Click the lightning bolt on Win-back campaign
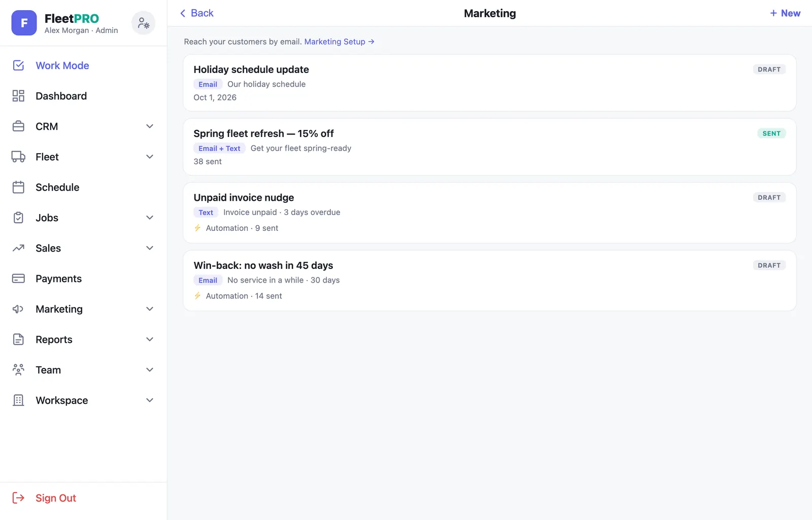This screenshot has width=812, height=520. coord(197,296)
